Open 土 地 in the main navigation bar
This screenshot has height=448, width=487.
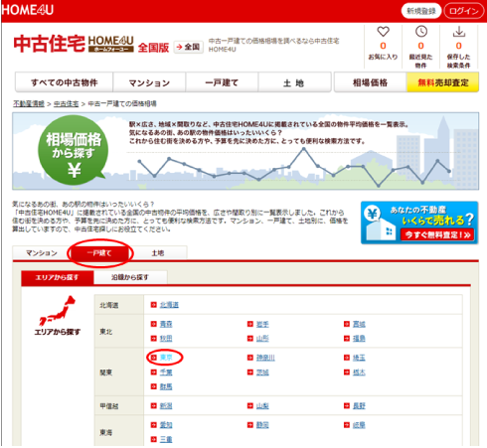pyautogui.click(x=294, y=82)
